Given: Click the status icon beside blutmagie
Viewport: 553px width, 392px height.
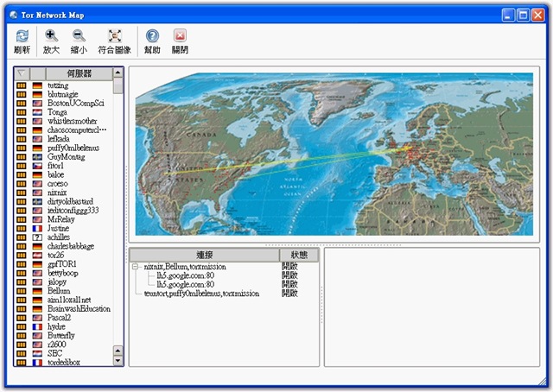Looking at the screenshot, I should 21,94.
